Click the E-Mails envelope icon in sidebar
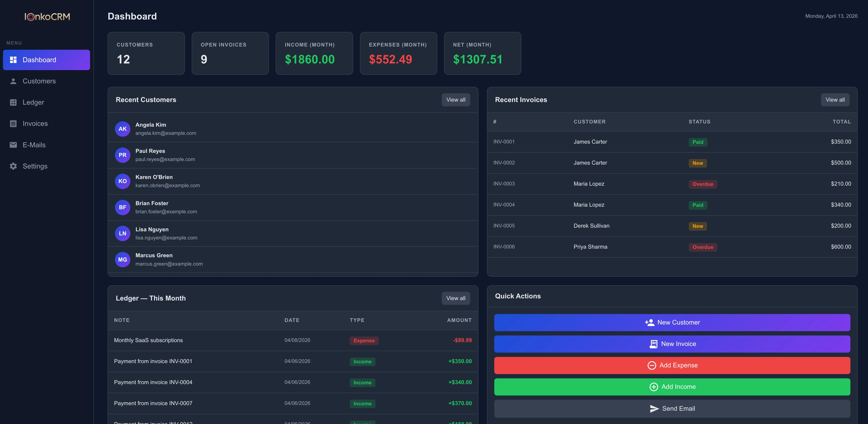This screenshot has width=868, height=424. (13, 145)
